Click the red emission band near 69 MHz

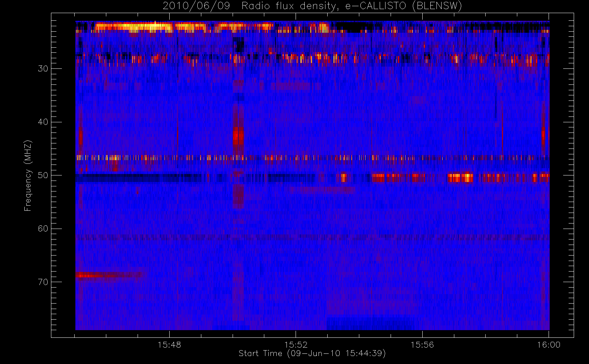109,275
